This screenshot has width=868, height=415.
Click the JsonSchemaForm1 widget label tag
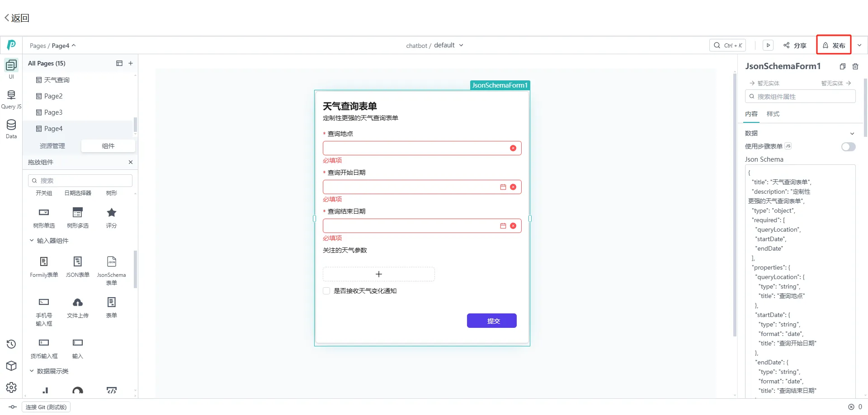click(x=500, y=85)
